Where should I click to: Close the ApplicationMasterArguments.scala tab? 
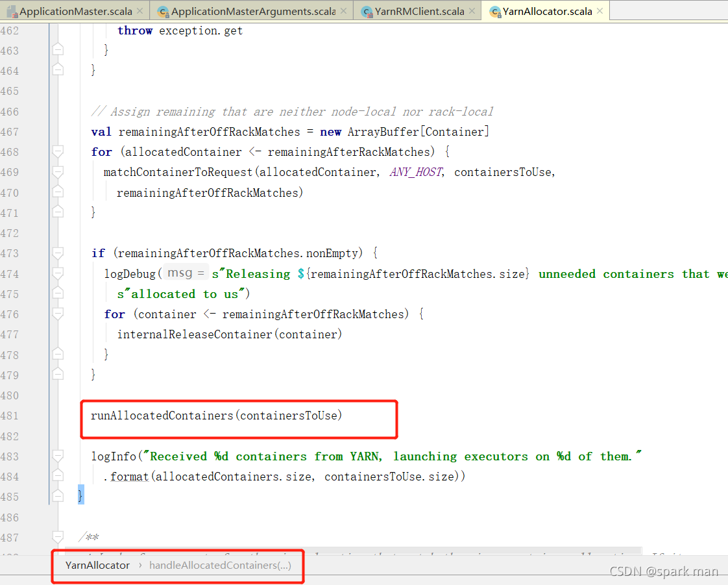click(344, 10)
